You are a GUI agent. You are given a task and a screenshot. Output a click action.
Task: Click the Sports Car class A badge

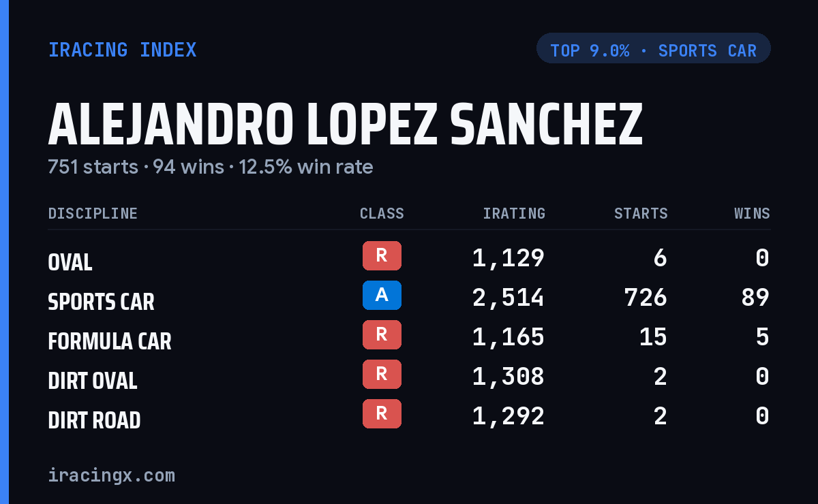(382, 295)
